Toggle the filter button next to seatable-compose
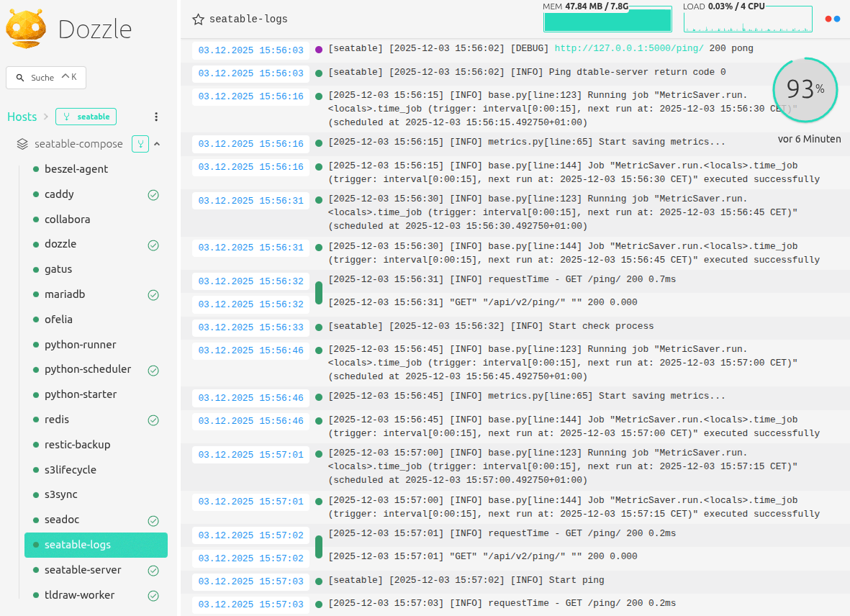850x616 pixels. coord(140,143)
